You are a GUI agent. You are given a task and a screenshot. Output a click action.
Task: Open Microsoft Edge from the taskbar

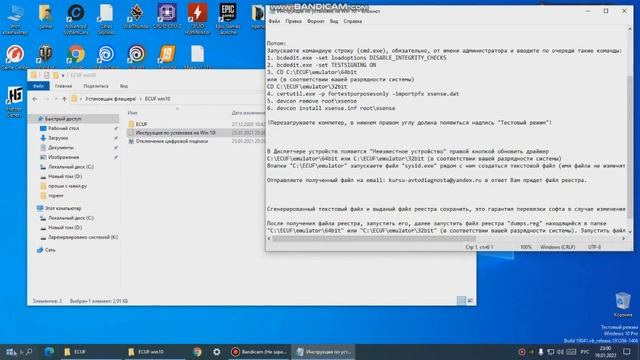(49, 352)
